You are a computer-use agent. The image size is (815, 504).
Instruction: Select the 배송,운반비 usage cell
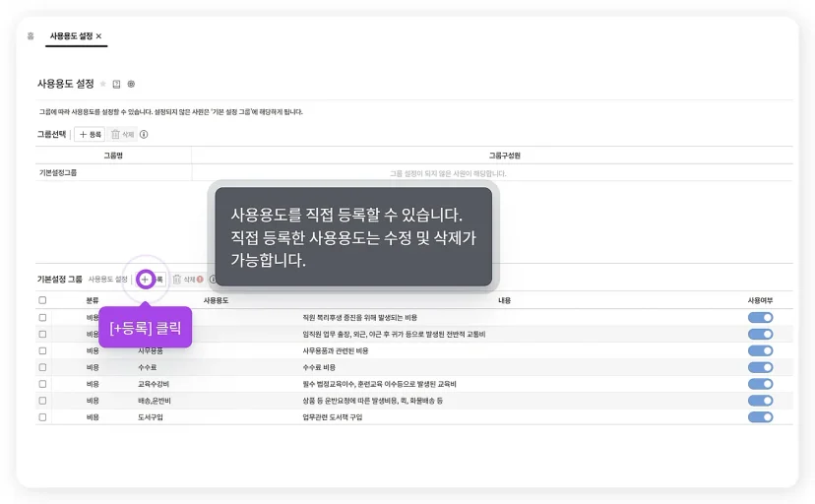pos(155,401)
